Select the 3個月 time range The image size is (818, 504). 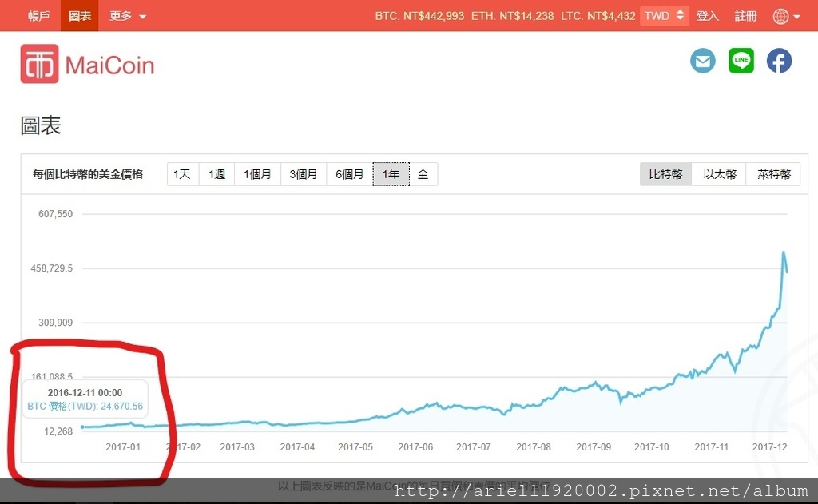tap(304, 174)
